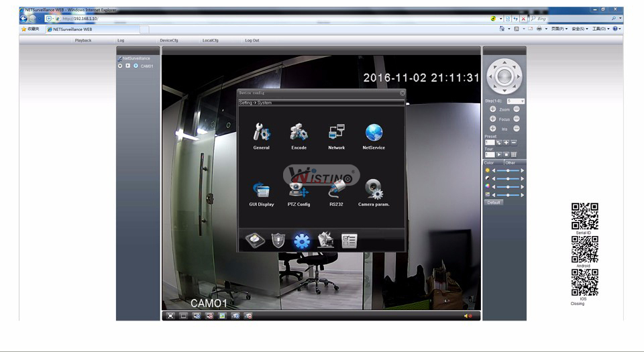The height and width of the screenshot is (352, 644).
Task: Open the NetService globe icon
Action: [x=374, y=133]
